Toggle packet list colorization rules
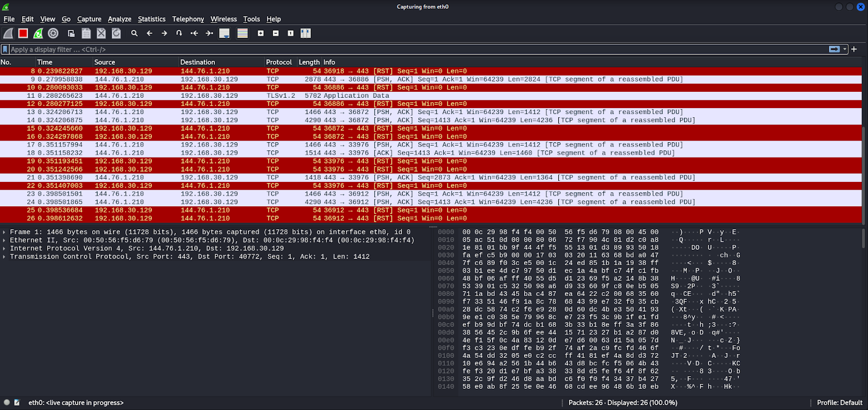The width and height of the screenshot is (868, 410). click(x=242, y=34)
